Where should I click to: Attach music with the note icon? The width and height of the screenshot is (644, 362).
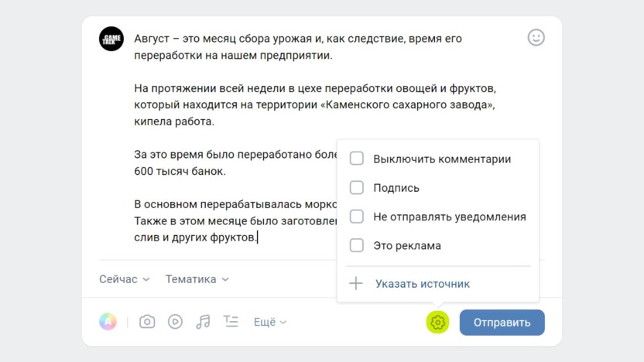click(203, 322)
